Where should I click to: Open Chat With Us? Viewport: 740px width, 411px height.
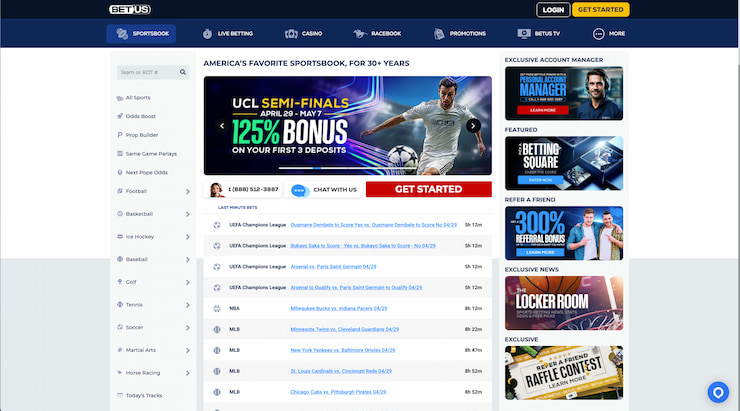click(x=324, y=190)
